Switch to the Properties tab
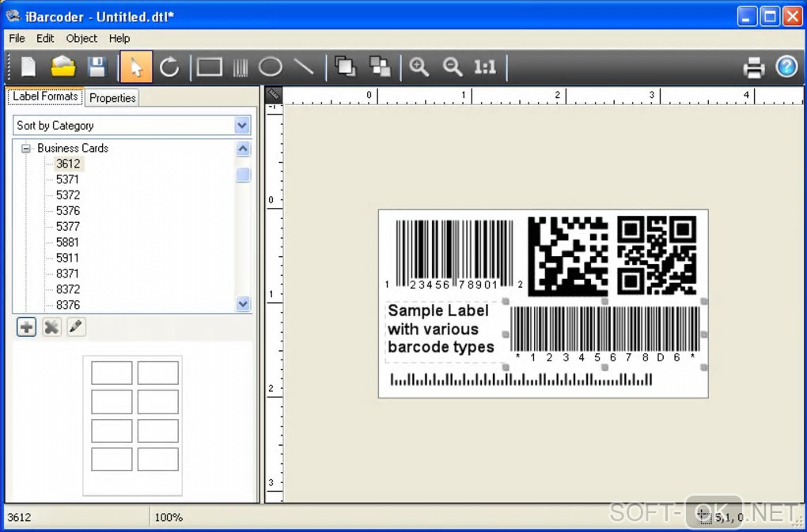This screenshot has height=532, width=807. click(x=112, y=98)
